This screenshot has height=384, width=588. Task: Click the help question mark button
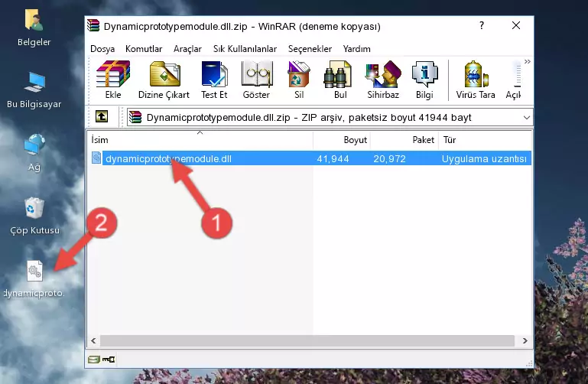482,25
